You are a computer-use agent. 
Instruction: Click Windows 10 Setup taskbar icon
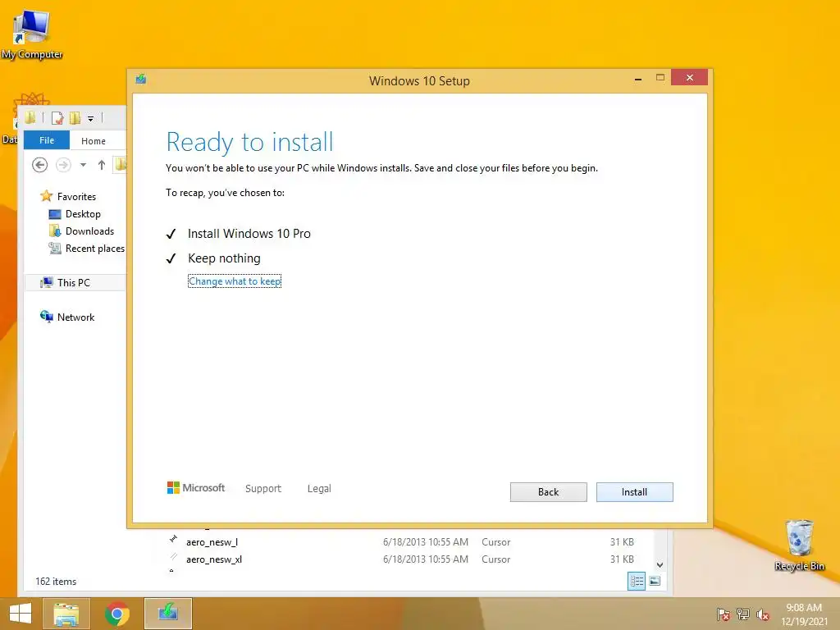pyautogui.click(x=167, y=614)
